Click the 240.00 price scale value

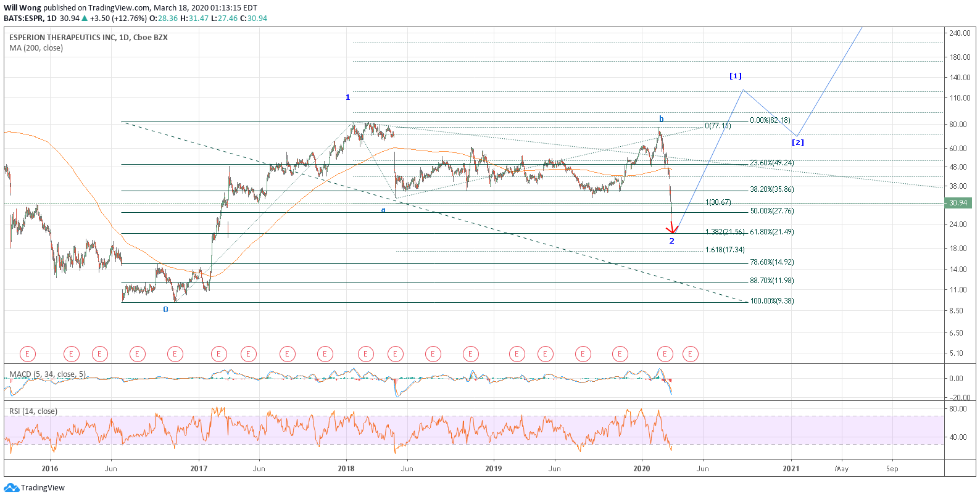pyautogui.click(x=960, y=33)
